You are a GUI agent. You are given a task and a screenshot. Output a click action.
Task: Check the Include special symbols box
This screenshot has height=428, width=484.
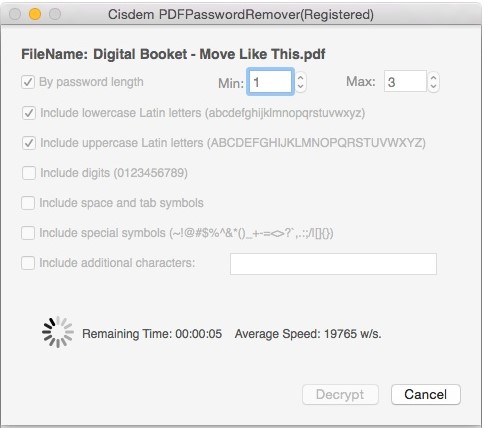coord(28,233)
